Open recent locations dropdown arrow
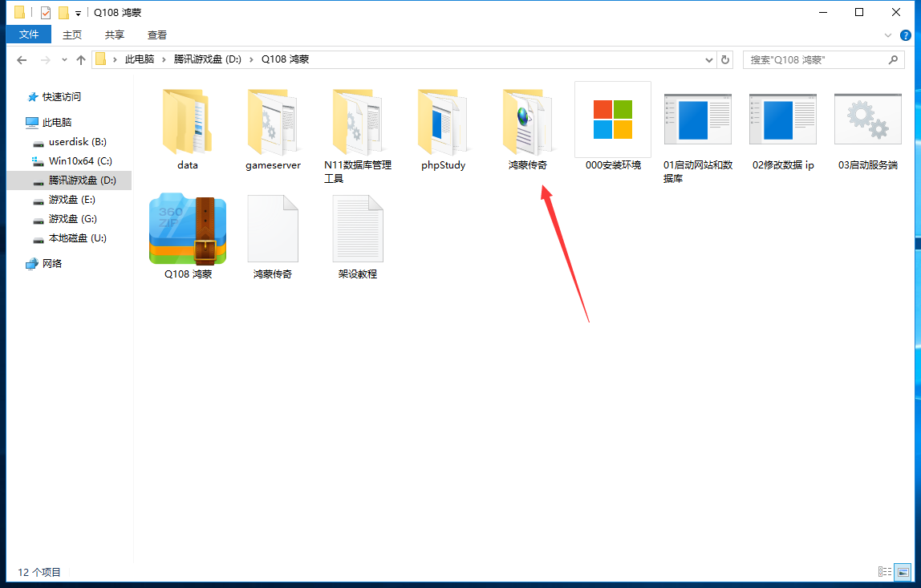 pos(64,60)
